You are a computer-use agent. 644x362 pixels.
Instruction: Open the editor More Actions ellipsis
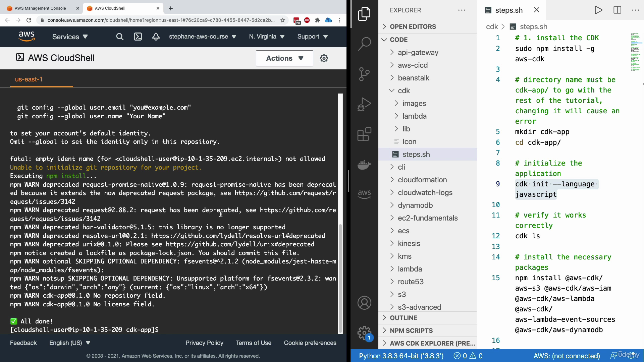[x=635, y=10]
